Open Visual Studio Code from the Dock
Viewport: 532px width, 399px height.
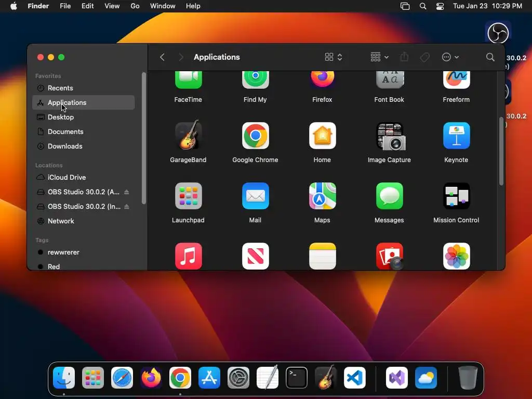pos(354,378)
